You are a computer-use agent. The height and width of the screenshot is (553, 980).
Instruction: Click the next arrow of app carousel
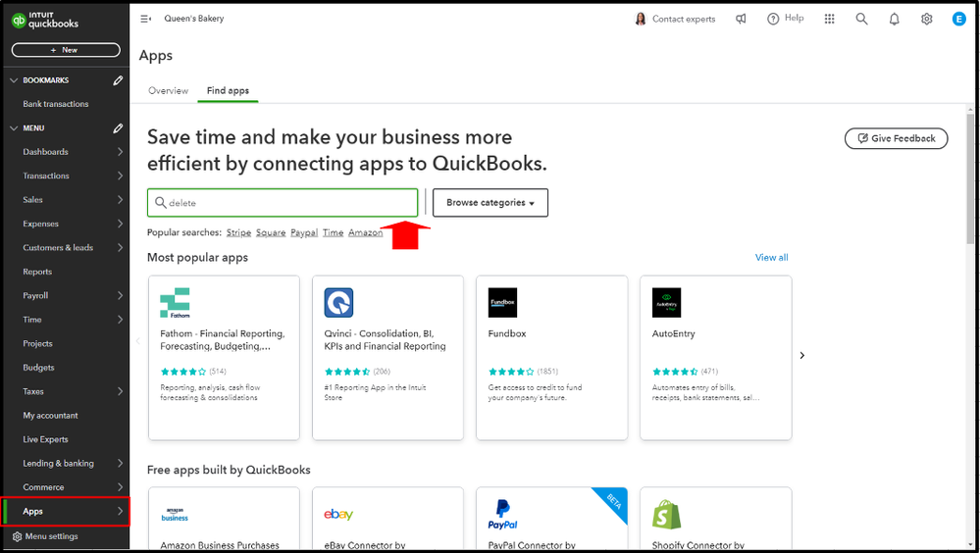pyautogui.click(x=802, y=355)
